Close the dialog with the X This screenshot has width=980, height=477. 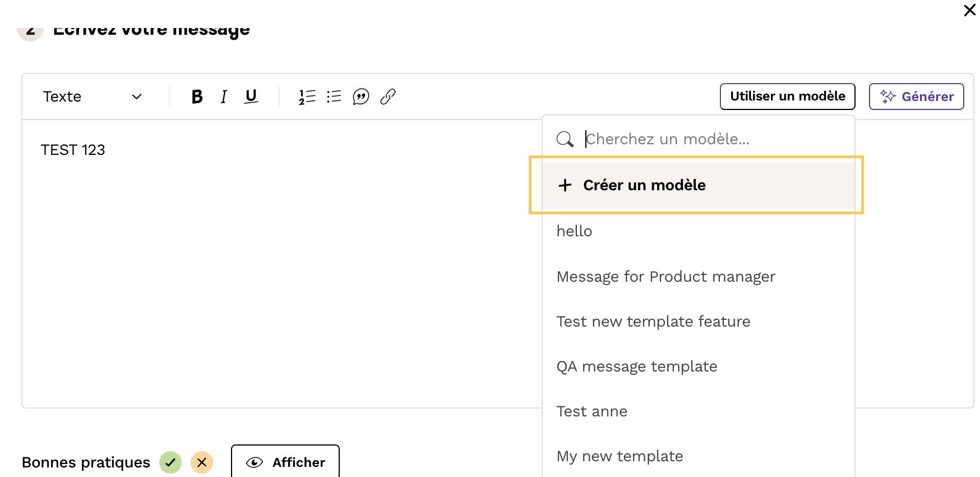pos(969,11)
